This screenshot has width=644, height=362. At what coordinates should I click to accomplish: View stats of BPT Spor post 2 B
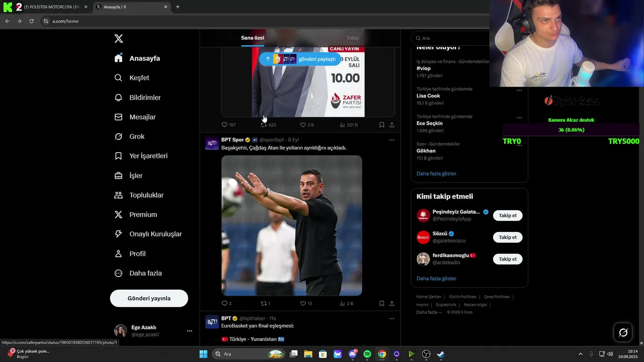coord(347,304)
